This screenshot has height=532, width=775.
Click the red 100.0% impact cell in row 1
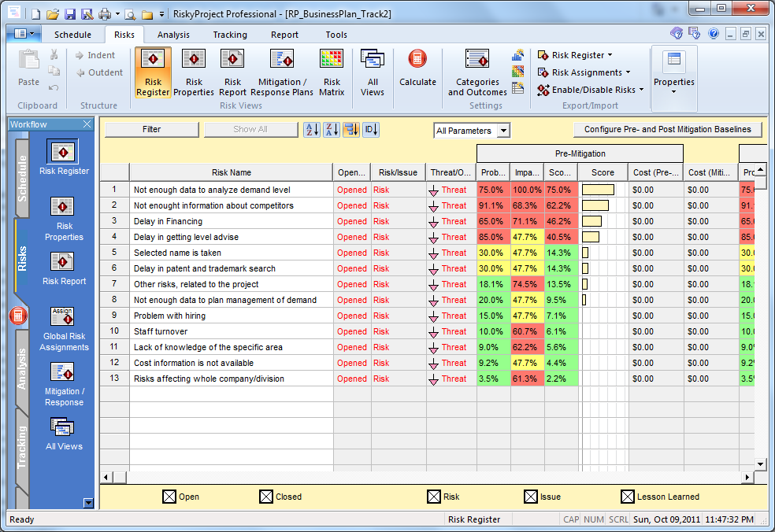(528, 190)
